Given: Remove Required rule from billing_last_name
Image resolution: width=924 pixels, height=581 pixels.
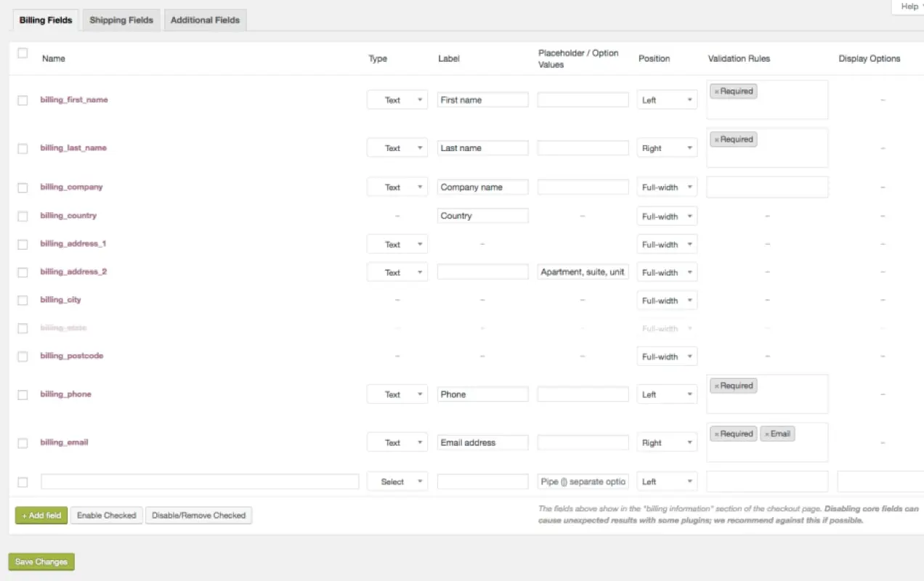Looking at the screenshot, I should 716,139.
